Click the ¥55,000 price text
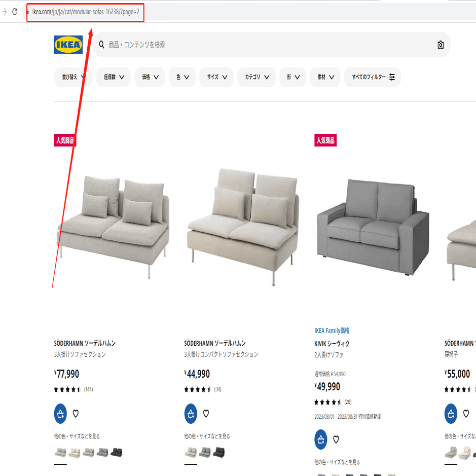 click(x=457, y=374)
